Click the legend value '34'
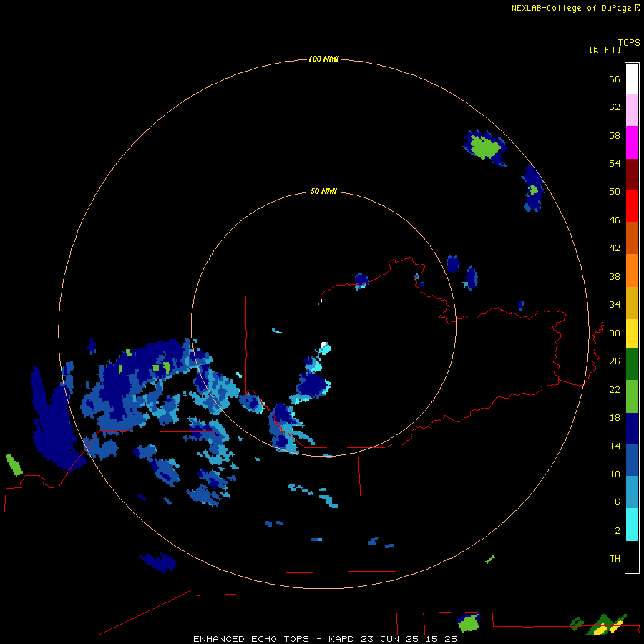 (x=615, y=305)
